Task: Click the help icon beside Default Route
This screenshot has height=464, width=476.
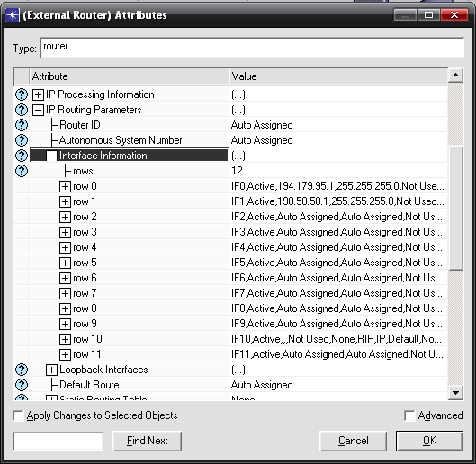Action: pyautogui.click(x=22, y=385)
